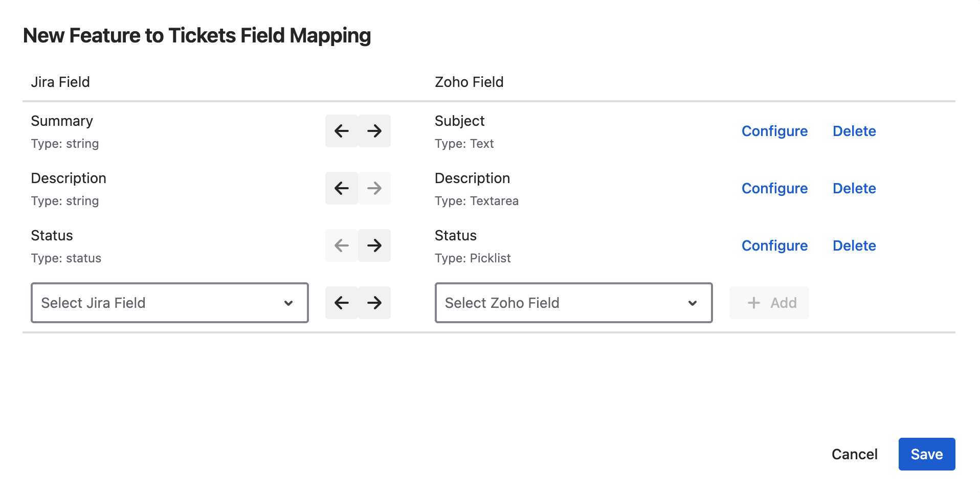980x493 pixels.
Task: Delete the Description mapping
Action: click(854, 188)
